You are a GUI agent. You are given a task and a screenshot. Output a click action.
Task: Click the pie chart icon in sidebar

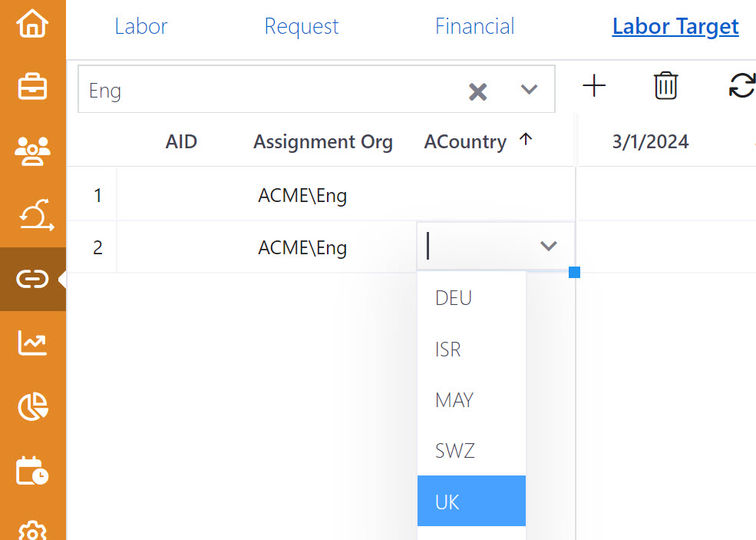click(x=32, y=407)
